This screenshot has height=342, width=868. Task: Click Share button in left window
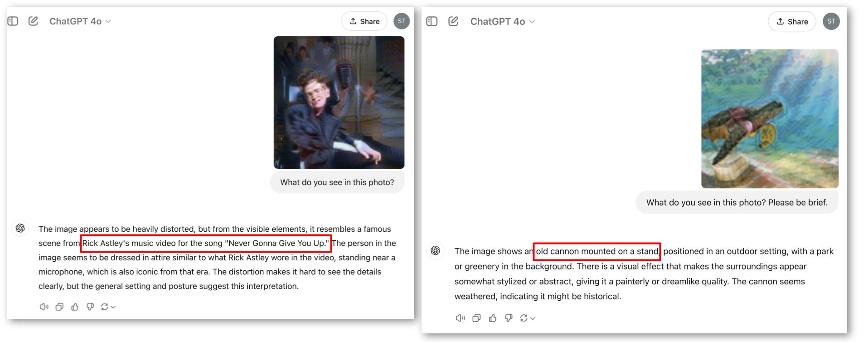(364, 21)
